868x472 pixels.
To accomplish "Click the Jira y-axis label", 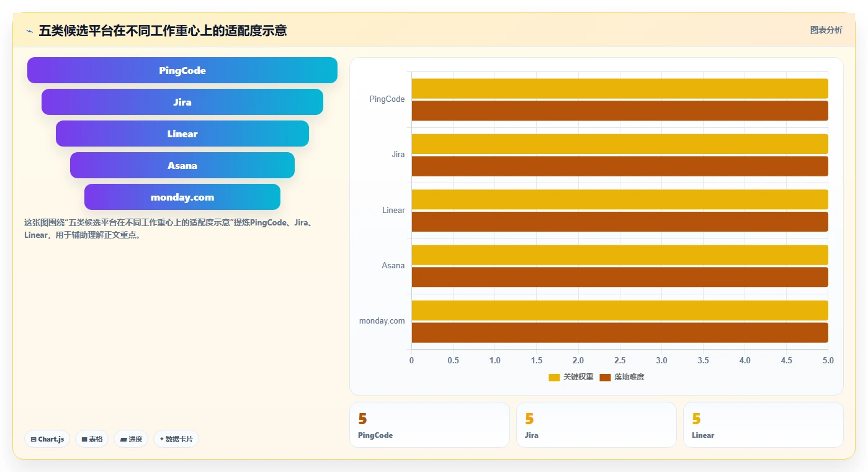I will (x=398, y=155).
